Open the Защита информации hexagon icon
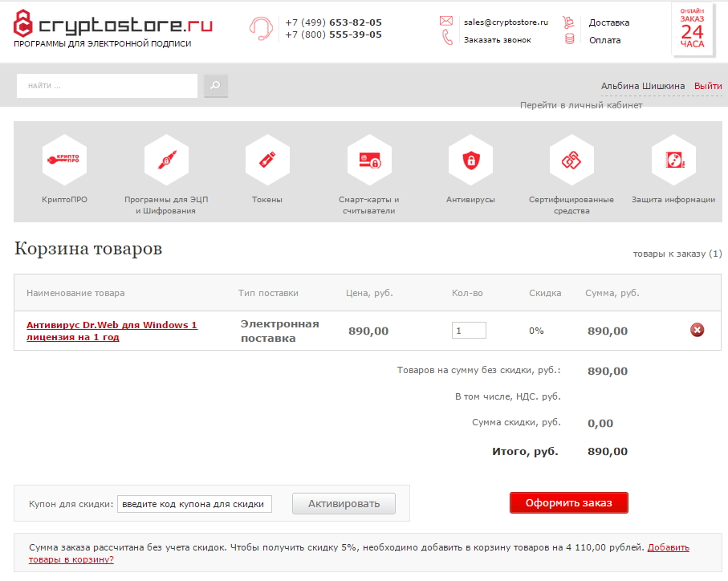 click(673, 160)
